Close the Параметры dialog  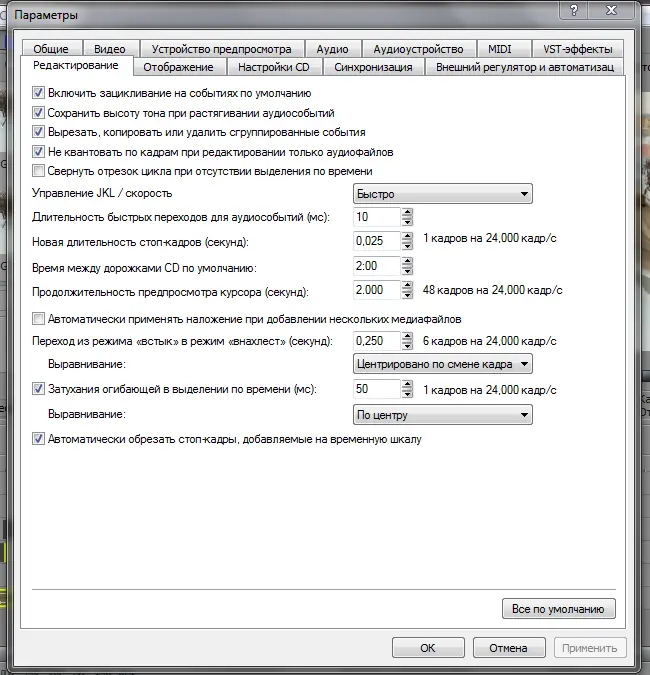point(611,10)
